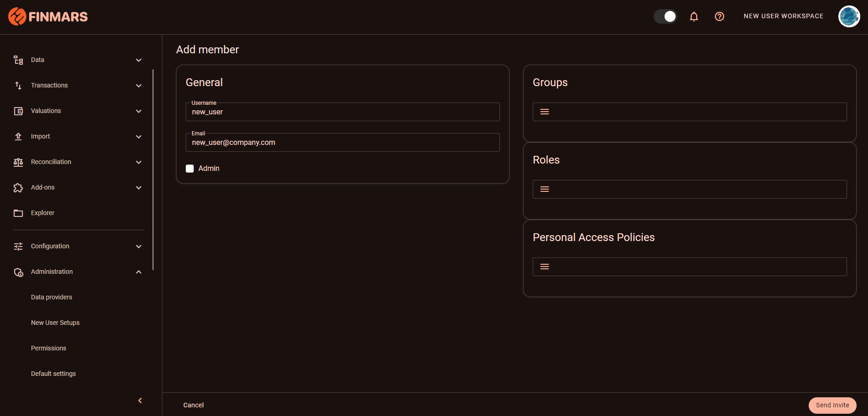The image size is (868, 416).
Task: Expand the Reconciliation menu chevron
Action: tap(139, 162)
